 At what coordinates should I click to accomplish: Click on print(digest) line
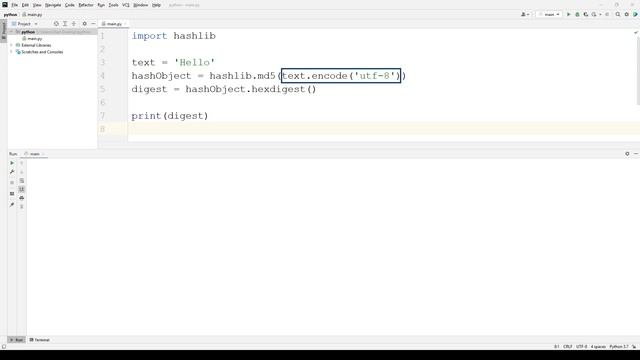click(170, 116)
